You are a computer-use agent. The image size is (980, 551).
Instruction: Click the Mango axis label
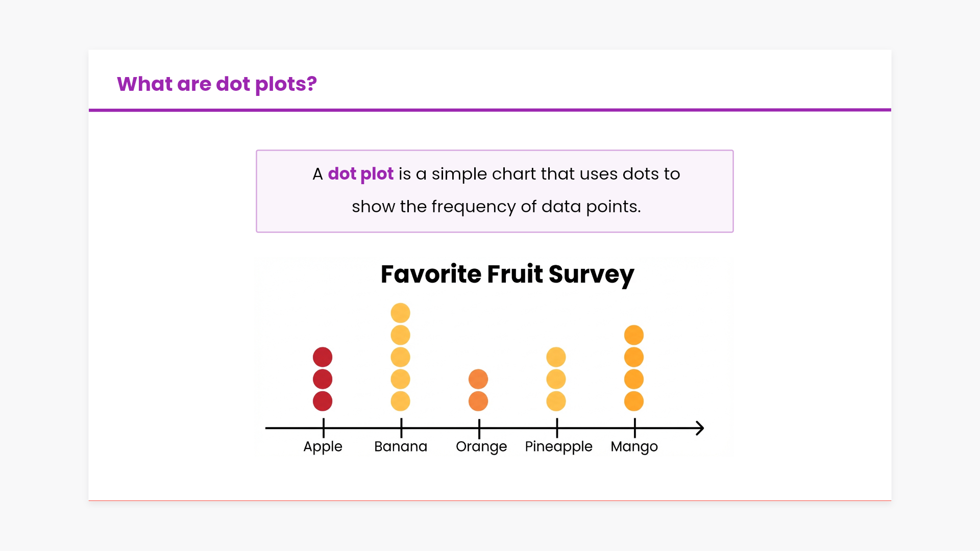[x=634, y=446]
